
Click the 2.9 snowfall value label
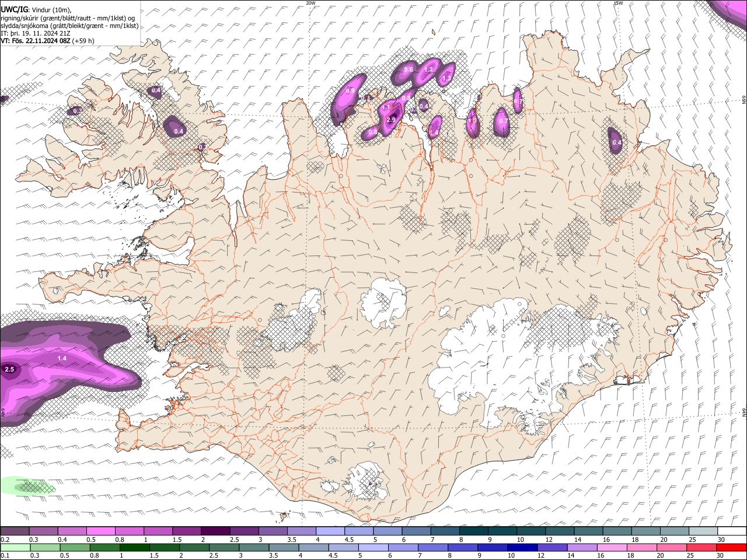click(x=391, y=120)
